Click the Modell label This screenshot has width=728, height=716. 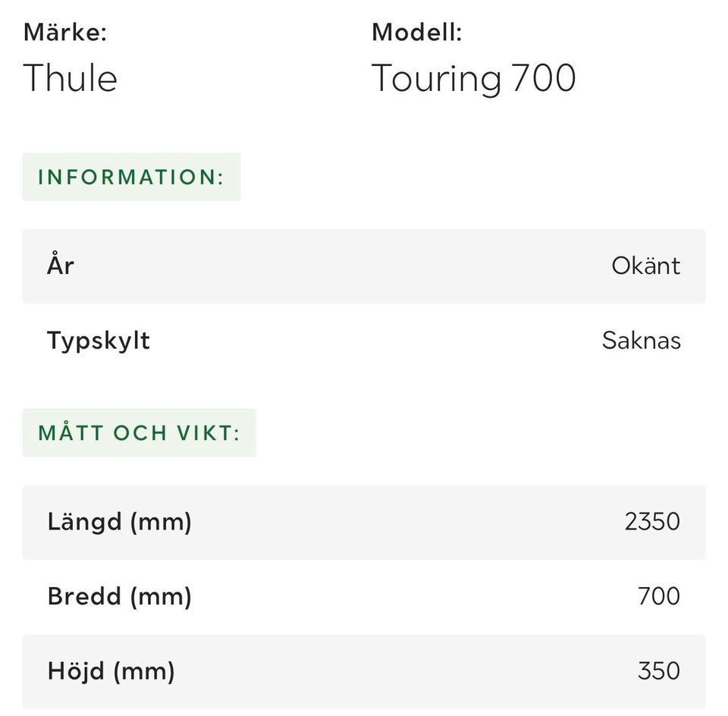pyautogui.click(x=416, y=33)
